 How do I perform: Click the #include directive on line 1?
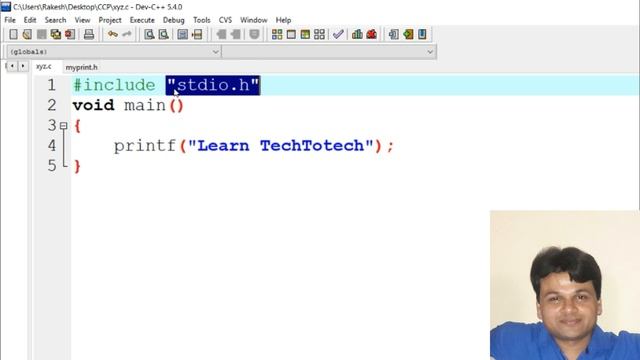114,85
